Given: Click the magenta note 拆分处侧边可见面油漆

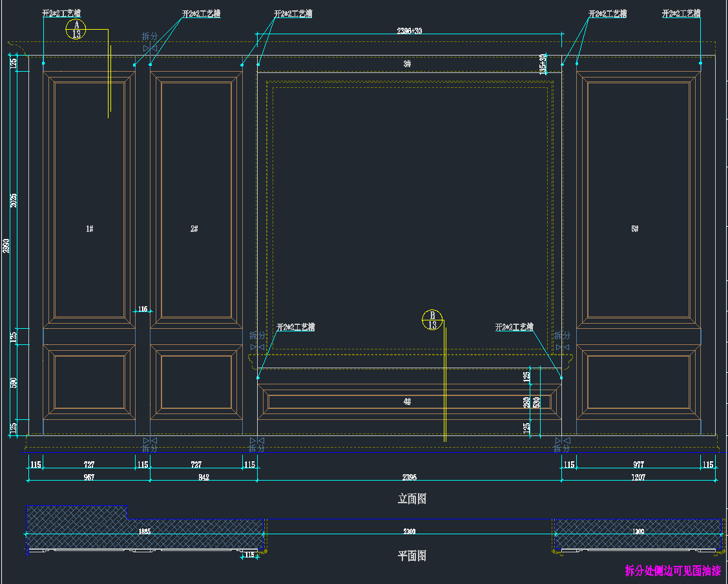Looking at the screenshot, I should tap(672, 570).
